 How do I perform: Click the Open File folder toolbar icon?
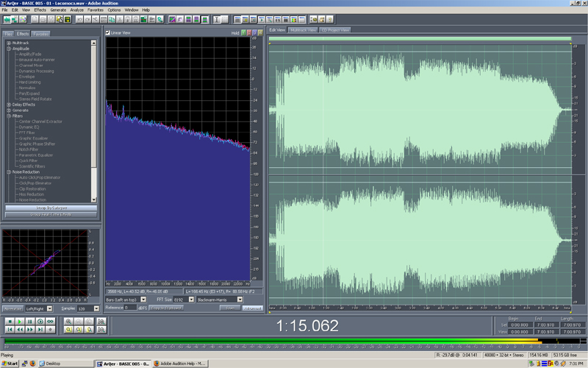43,19
